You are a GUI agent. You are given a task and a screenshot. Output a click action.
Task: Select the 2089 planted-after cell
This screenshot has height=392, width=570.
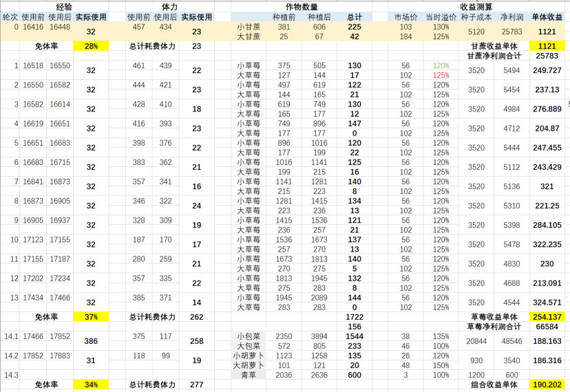click(319, 298)
